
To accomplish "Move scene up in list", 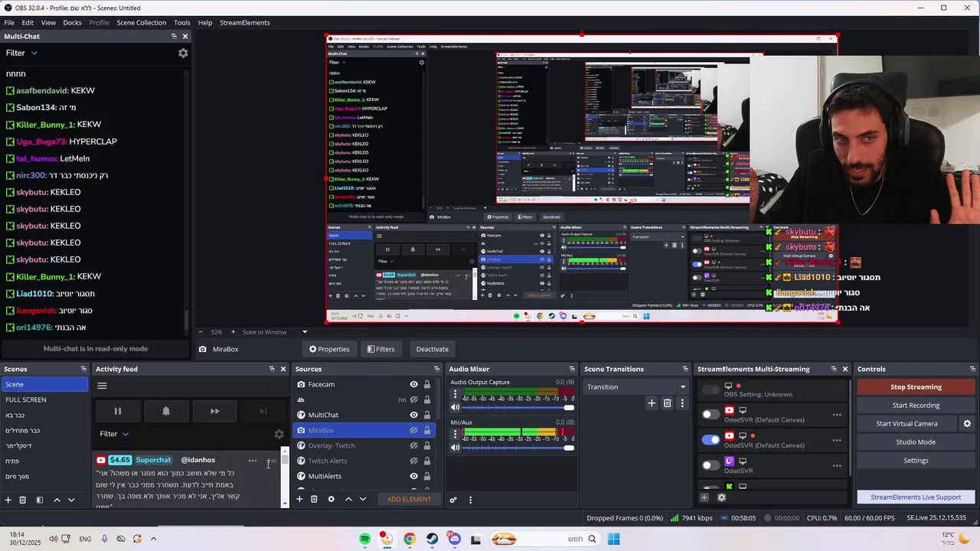I will (57, 500).
